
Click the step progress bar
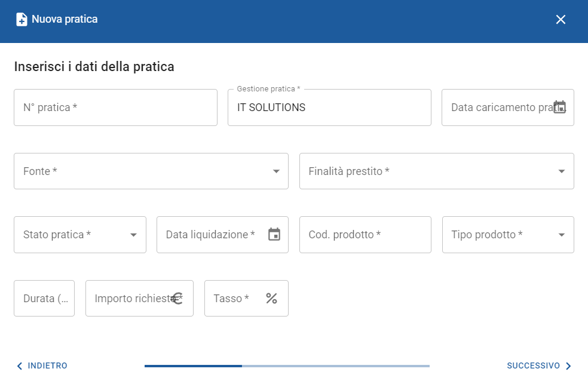tap(287, 366)
